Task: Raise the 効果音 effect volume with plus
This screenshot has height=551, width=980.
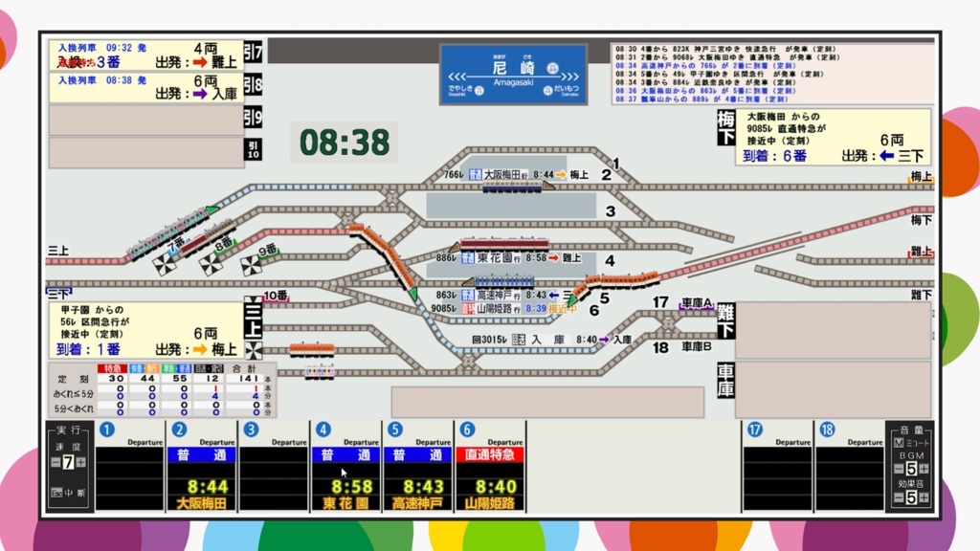Action: coord(924,498)
